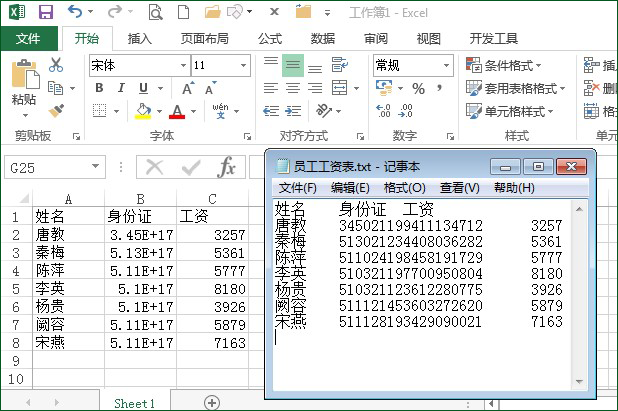Create a new blank workbook icon
The image size is (618, 411).
[183, 12]
